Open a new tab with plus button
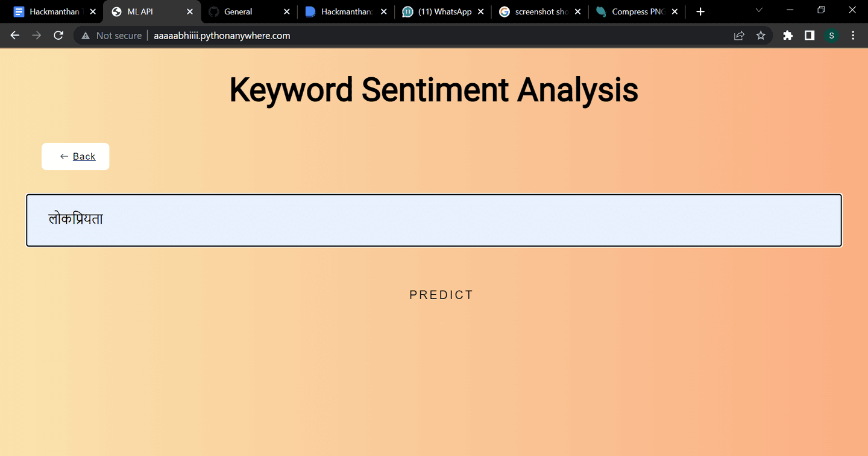Image resolution: width=868 pixels, height=456 pixels. [700, 11]
